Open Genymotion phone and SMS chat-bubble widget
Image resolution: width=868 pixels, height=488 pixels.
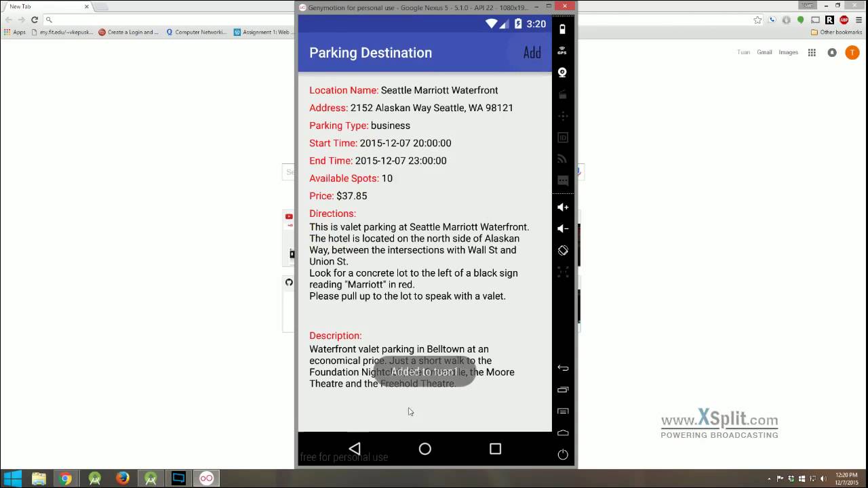562,181
